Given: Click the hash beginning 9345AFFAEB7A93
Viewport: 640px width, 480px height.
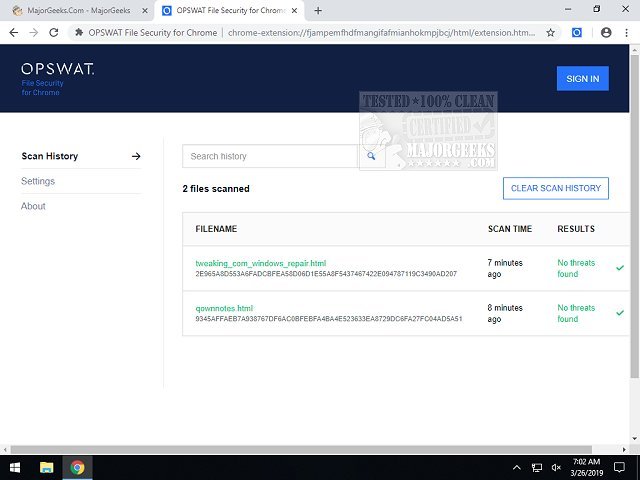Looking at the screenshot, I should 329,319.
